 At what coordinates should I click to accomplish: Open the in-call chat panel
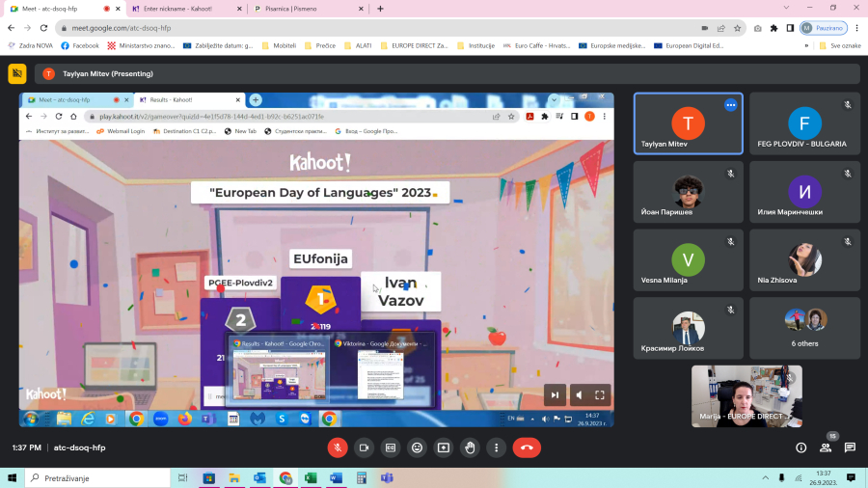click(x=850, y=447)
